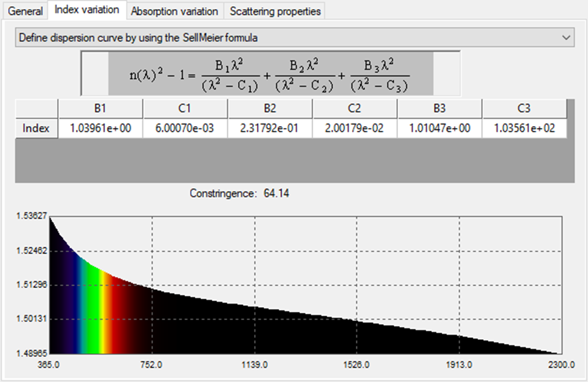Click the 1.48965 y-axis label
Image resolution: width=588 pixels, height=382 pixels.
[31, 353]
